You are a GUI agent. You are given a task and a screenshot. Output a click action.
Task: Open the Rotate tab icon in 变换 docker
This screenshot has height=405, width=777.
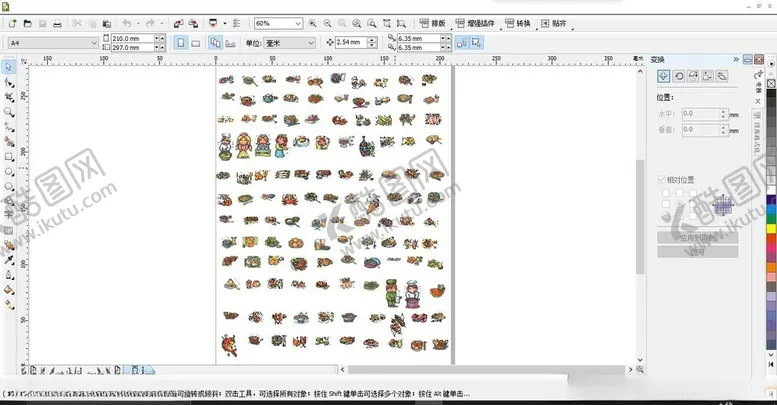(x=678, y=76)
